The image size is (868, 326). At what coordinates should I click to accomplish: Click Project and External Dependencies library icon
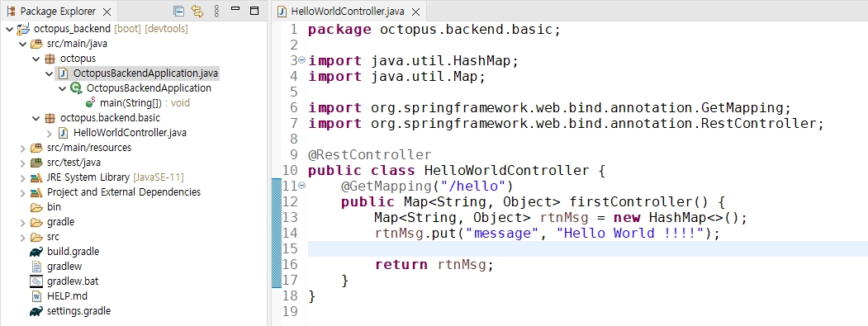pyautogui.click(x=36, y=192)
